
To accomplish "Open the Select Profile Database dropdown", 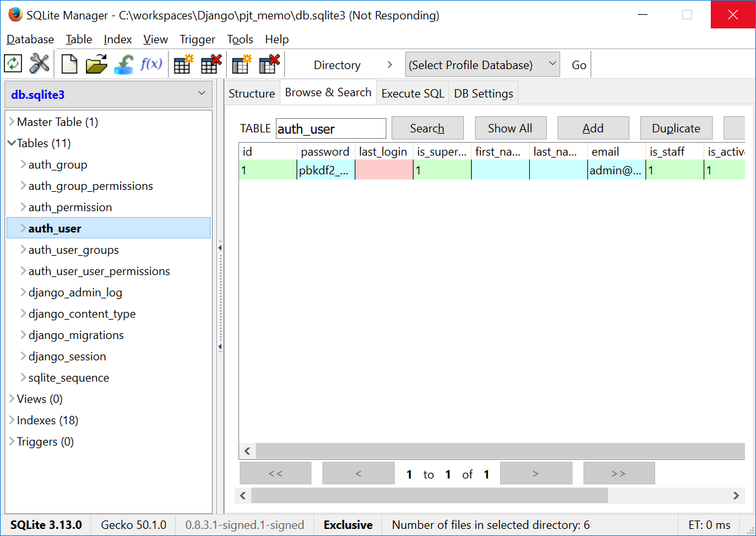I will point(482,65).
